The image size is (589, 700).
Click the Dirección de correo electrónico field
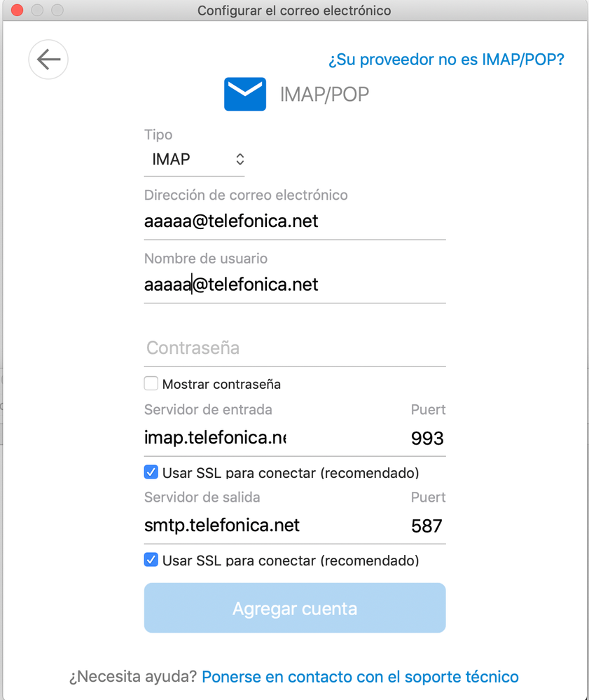click(x=294, y=221)
